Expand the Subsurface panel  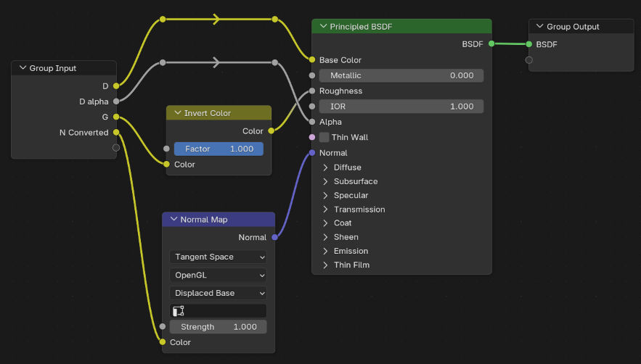click(325, 181)
